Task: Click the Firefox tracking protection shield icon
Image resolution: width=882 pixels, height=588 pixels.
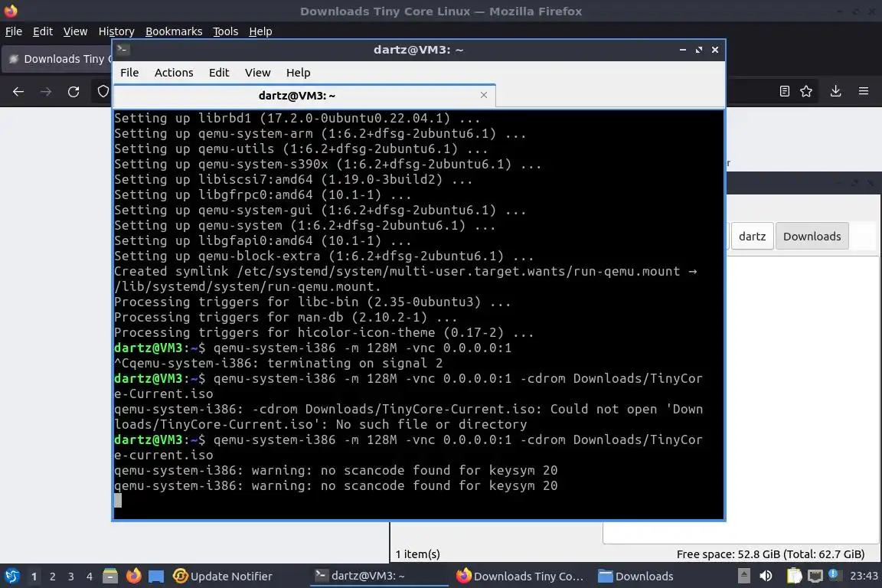Action: click(x=103, y=91)
